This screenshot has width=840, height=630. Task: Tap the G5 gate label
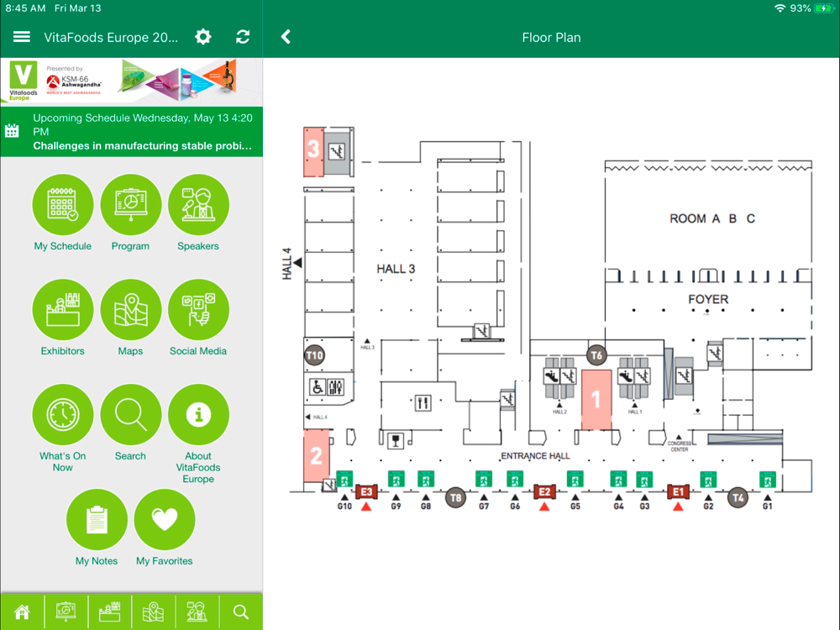[575, 507]
